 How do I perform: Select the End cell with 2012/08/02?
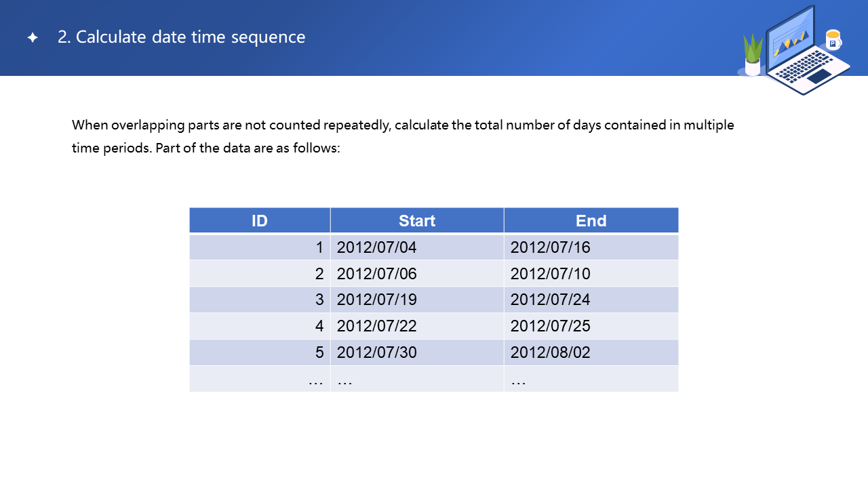tap(551, 352)
